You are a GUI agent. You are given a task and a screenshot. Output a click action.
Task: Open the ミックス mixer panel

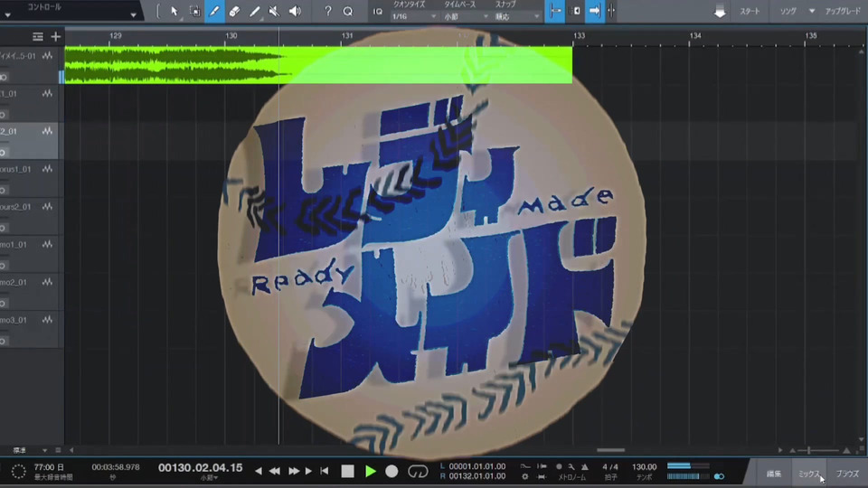coord(808,474)
